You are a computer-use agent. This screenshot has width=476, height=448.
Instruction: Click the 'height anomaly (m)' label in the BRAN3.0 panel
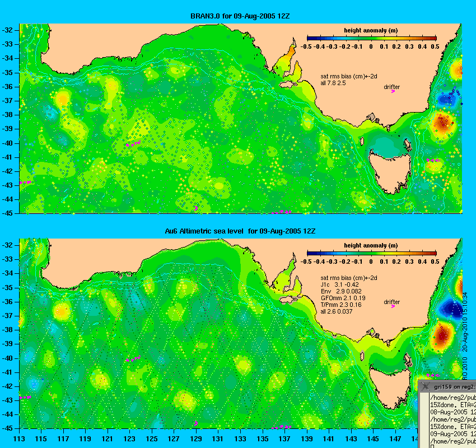pos(371,30)
